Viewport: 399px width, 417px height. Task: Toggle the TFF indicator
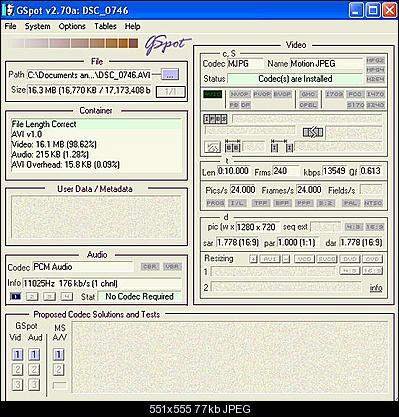260,203
